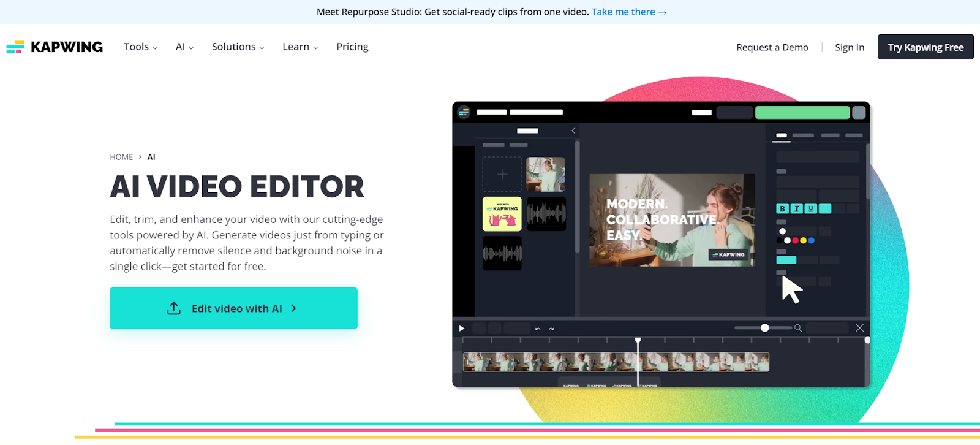
Task: Click the Request a Demo link
Action: coord(772,47)
